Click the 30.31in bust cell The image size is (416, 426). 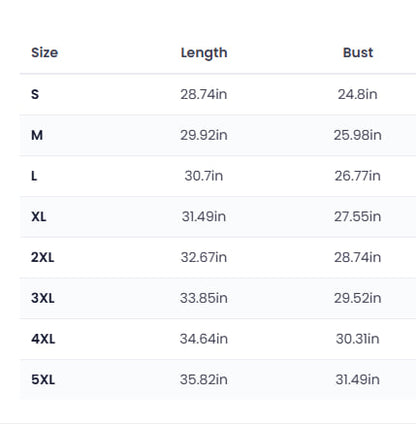tap(358, 339)
